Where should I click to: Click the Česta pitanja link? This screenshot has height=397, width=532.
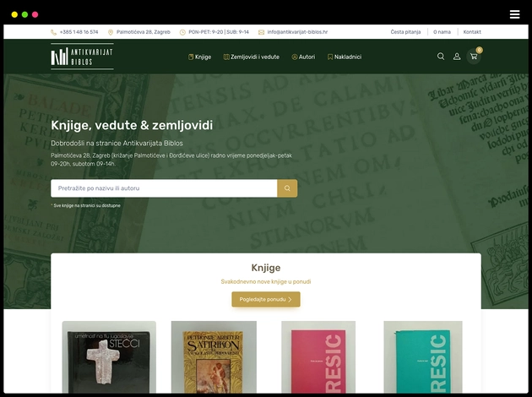[x=405, y=32]
